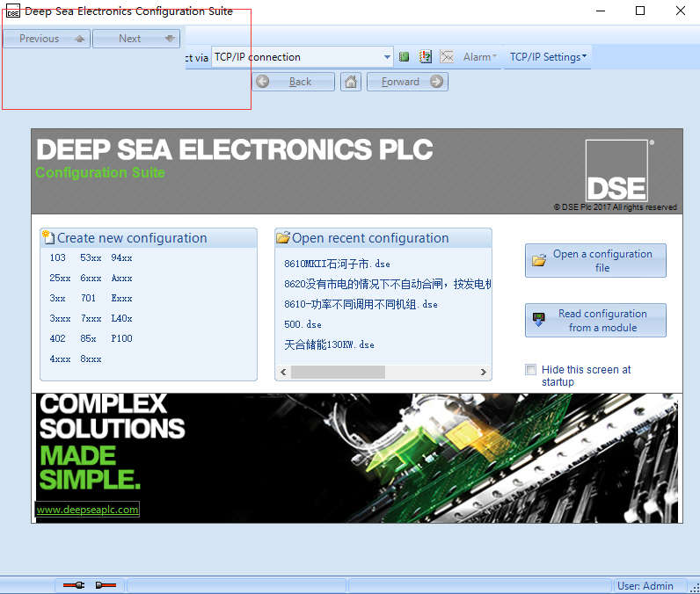
Task: Click the User: Admin status entry
Action: click(645, 585)
